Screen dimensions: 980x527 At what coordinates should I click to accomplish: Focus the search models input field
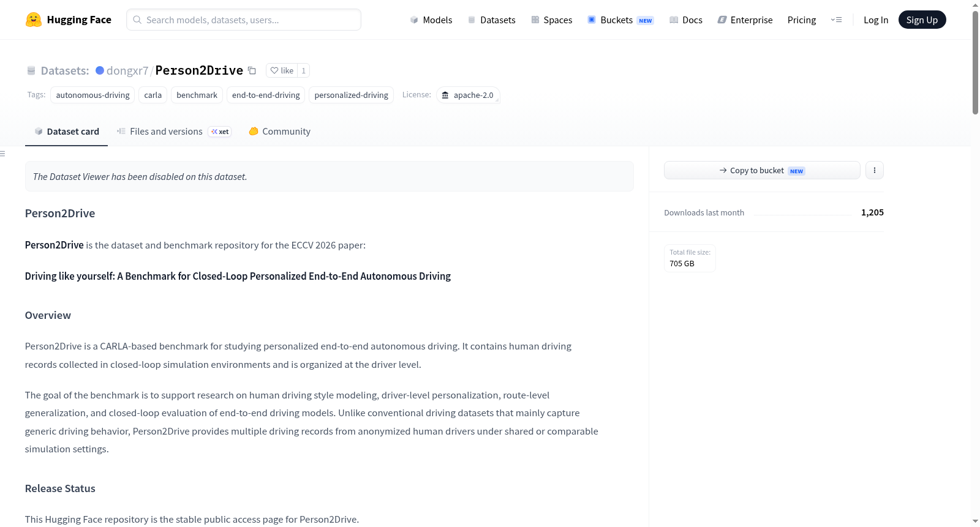(x=244, y=20)
